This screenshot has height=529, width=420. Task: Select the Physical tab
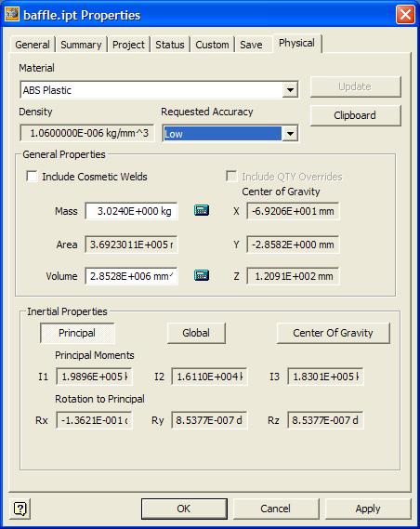click(296, 43)
